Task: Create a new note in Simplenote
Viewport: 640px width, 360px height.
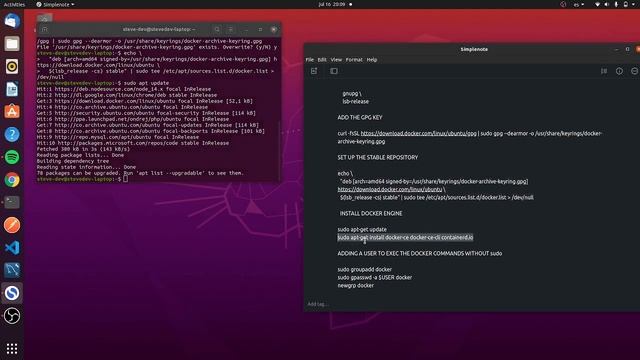Action: point(314,71)
